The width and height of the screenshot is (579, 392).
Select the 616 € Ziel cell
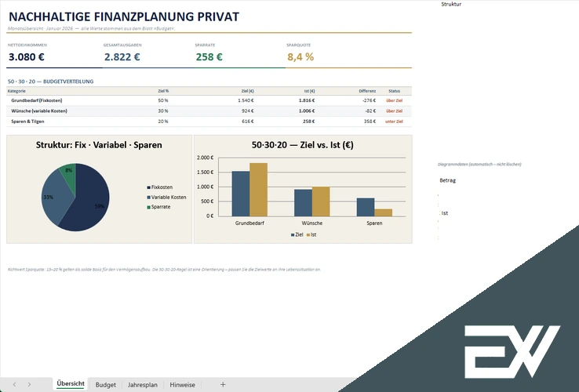(x=248, y=121)
